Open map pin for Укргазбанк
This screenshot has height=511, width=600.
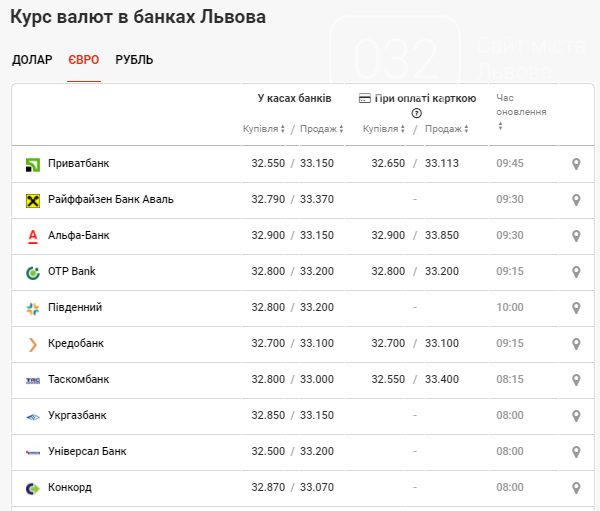(x=576, y=416)
